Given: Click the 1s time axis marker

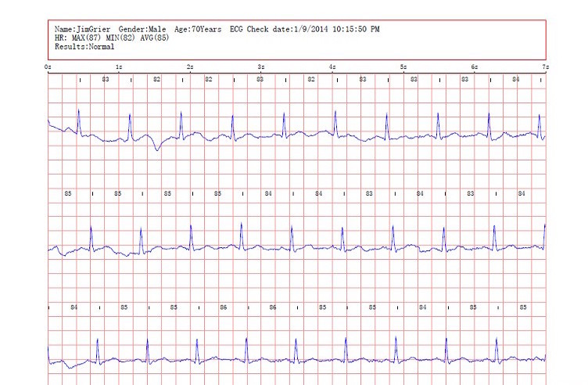Looking at the screenshot, I should 119,67.
